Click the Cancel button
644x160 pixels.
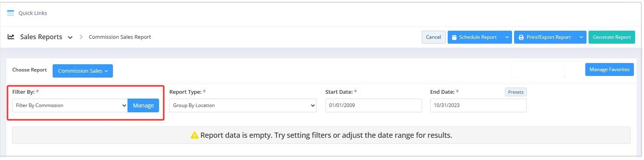[x=434, y=37]
